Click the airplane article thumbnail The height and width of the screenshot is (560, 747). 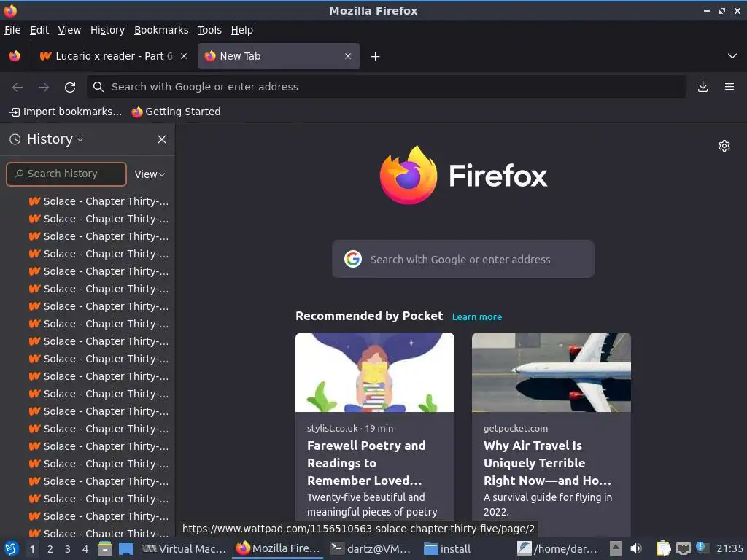point(551,372)
